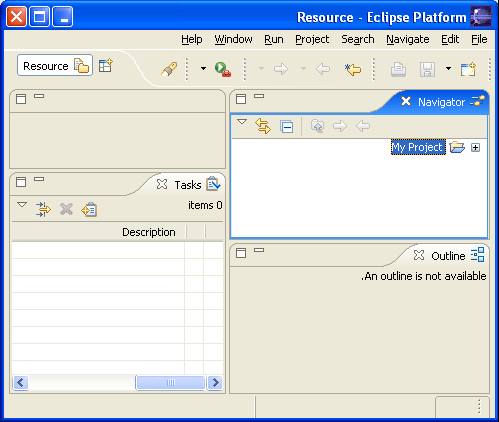
Task: Toggle Link with Editor in Navigator
Action: click(x=263, y=126)
